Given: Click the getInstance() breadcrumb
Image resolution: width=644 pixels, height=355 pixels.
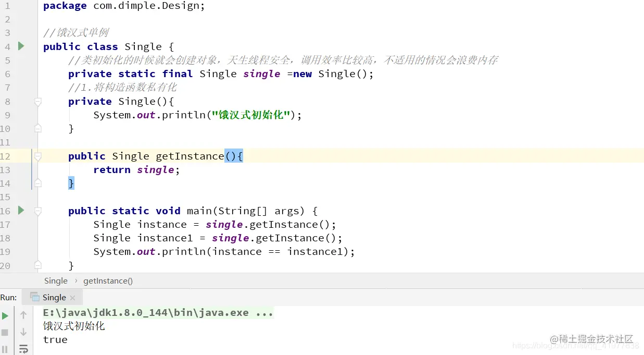Looking at the screenshot, I should [x=108, y=280].
